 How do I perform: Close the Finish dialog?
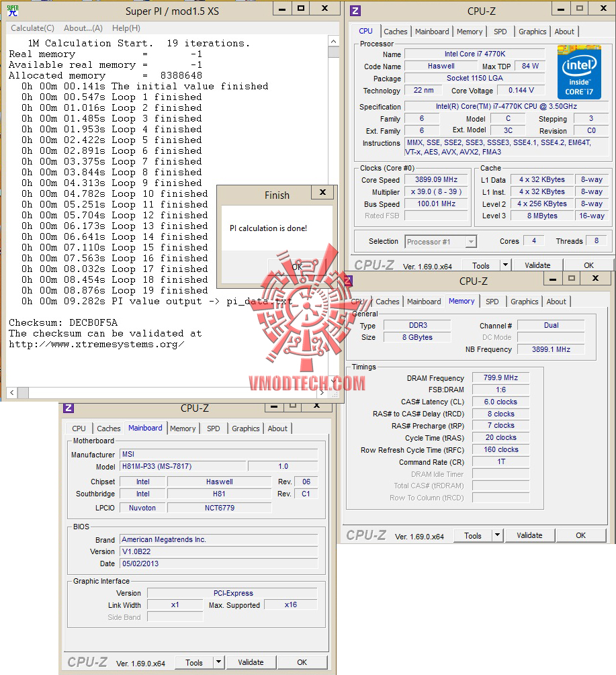(x=322, y=192)
